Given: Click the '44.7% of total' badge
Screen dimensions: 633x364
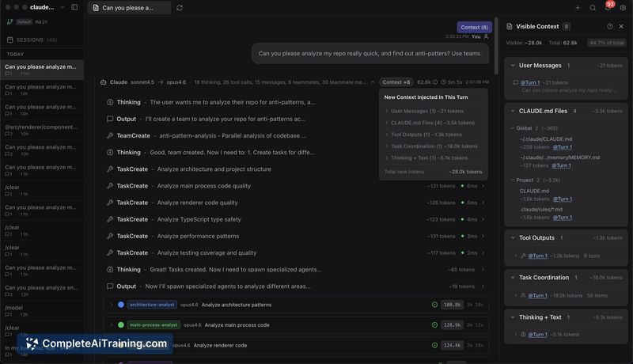Looking at the screenshot, I should click(x=606, y=43).
